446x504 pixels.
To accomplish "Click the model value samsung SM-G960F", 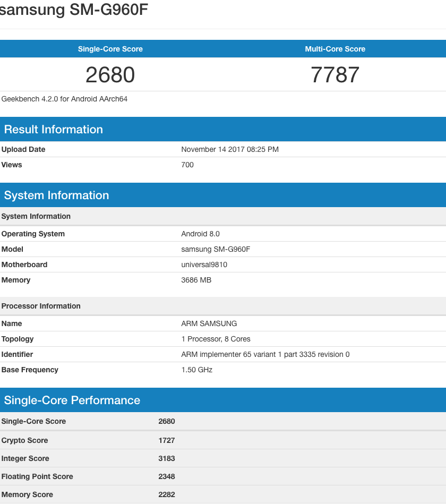I will pos(216,249).
